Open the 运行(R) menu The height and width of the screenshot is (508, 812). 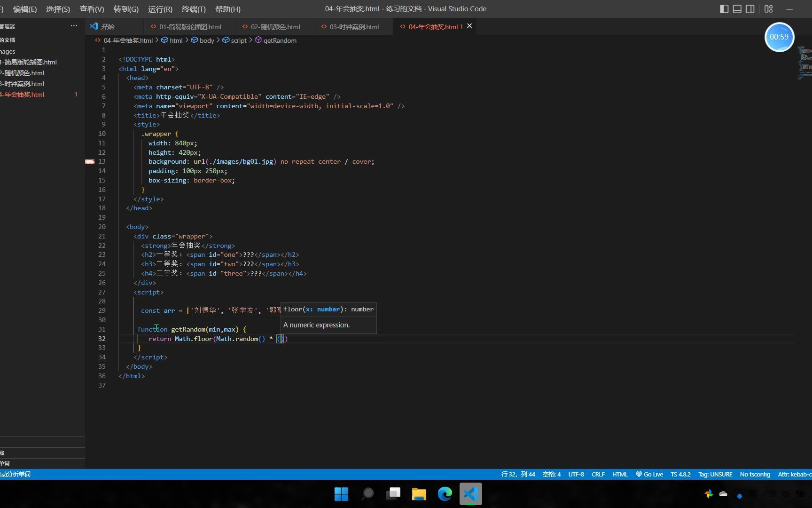pos(160,9)
